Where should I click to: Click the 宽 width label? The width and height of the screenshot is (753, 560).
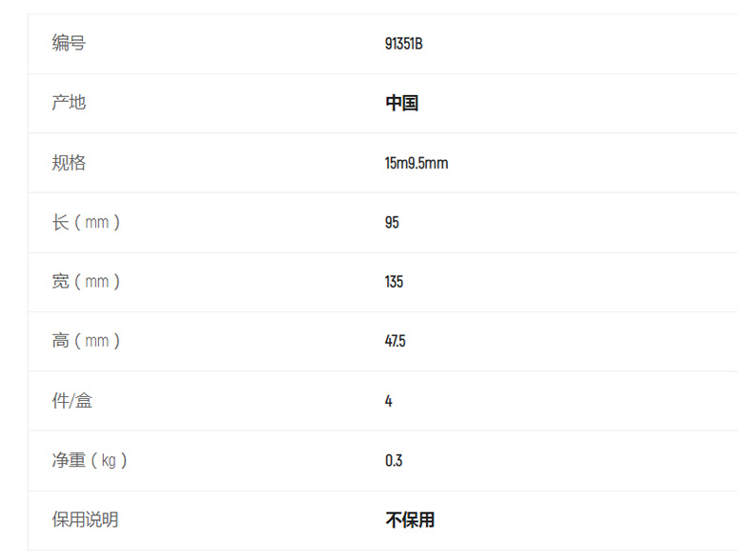(60, 282)
